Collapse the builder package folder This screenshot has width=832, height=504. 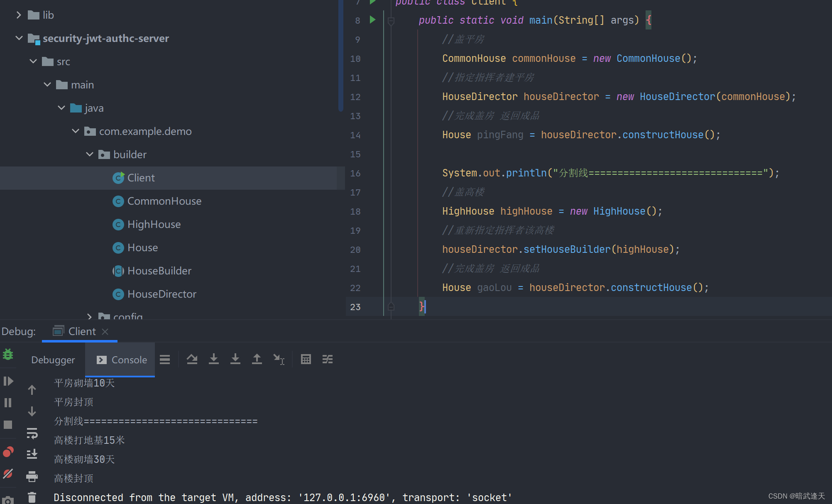[90, 154]
